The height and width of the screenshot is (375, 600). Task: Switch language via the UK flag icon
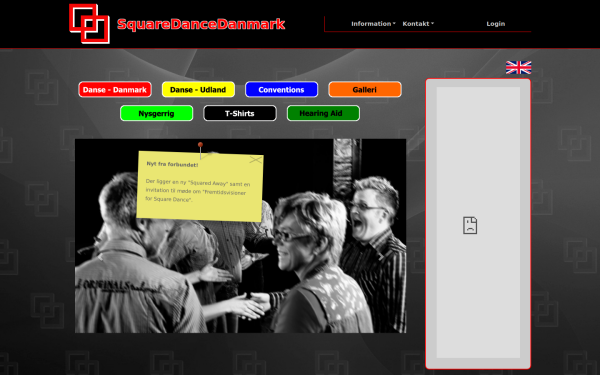518,68
